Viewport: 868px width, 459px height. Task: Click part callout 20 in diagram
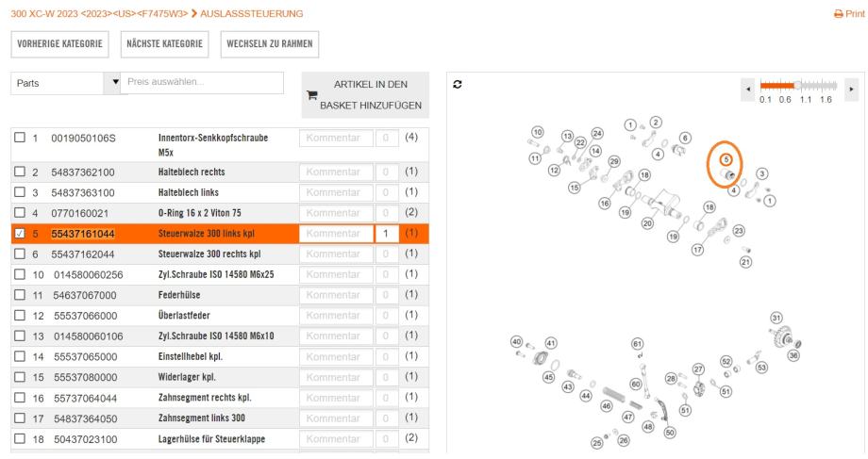(x=647, y=223)
